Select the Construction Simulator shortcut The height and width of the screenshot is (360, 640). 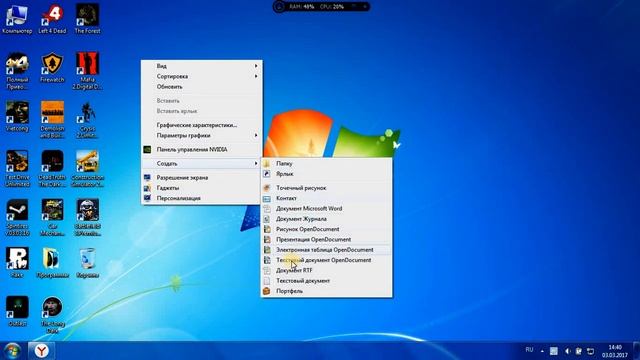(x=87, y=169)
